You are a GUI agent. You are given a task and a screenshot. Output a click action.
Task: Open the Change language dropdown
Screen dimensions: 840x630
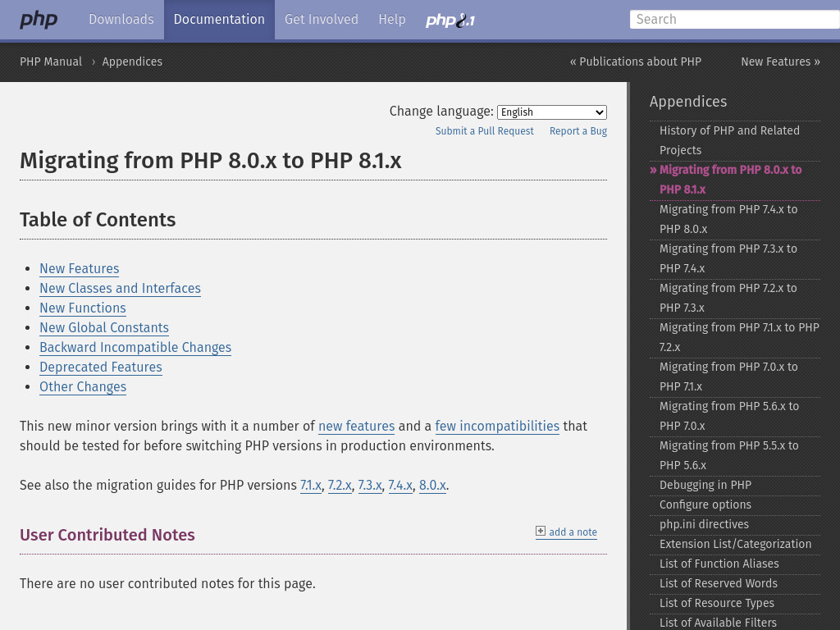552,112
